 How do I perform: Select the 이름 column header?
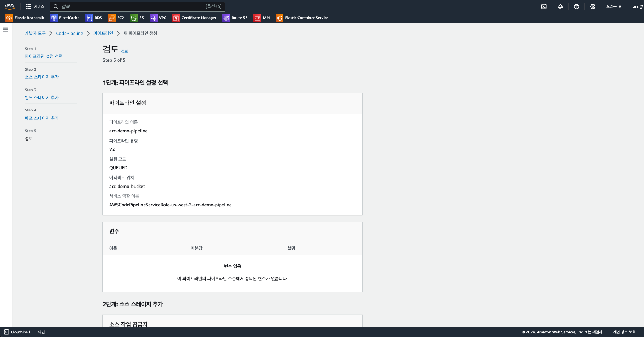click(x=113, y=248)
